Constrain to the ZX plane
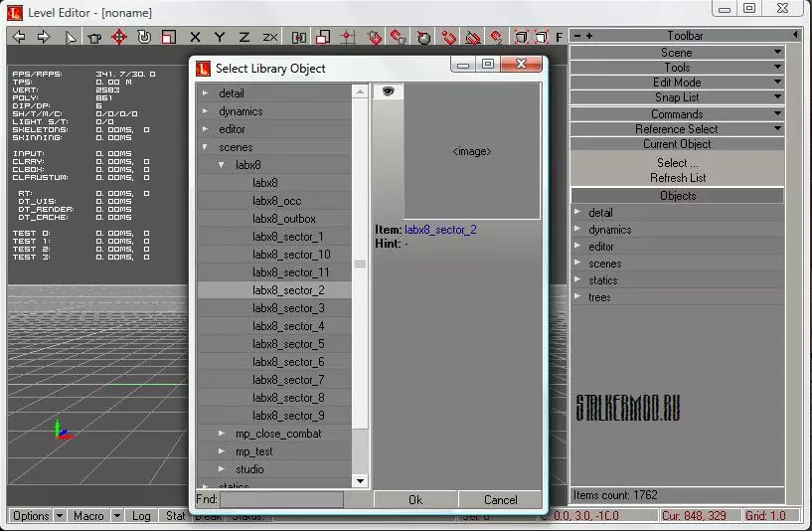 coord(269,38)
